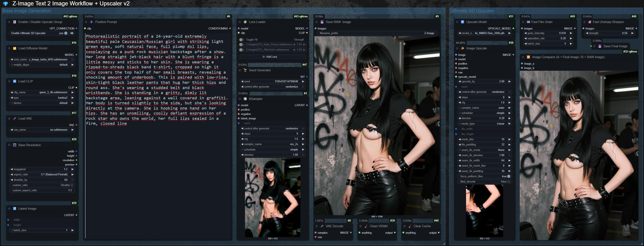Screen dimensions: 644x246
Task: Select the Base Image Generation group title
Action: [27, 11]
